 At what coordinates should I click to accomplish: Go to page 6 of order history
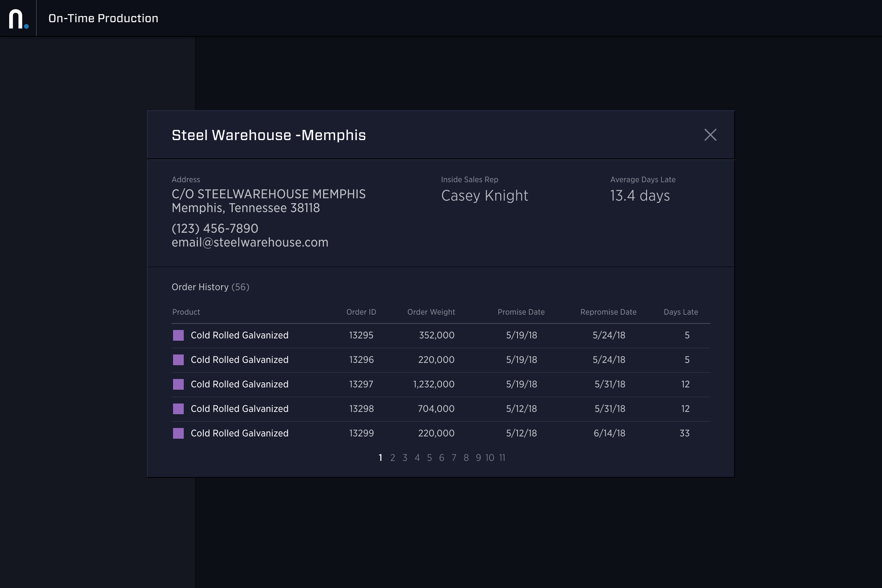pyautogui.click(x=441, y=458)
